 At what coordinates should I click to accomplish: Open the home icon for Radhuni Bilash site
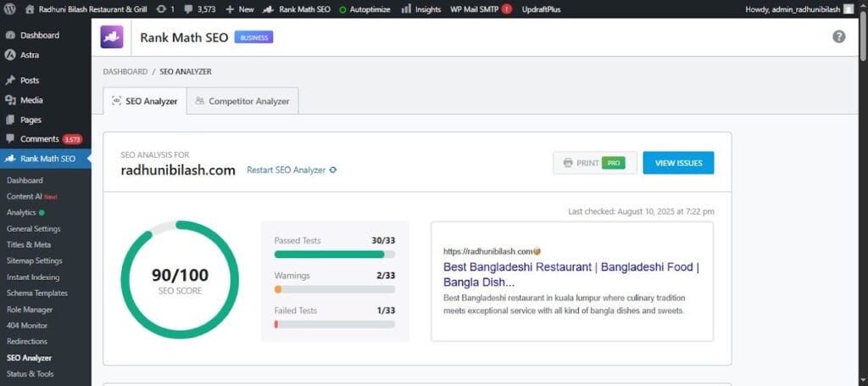[x=30, y=9]
